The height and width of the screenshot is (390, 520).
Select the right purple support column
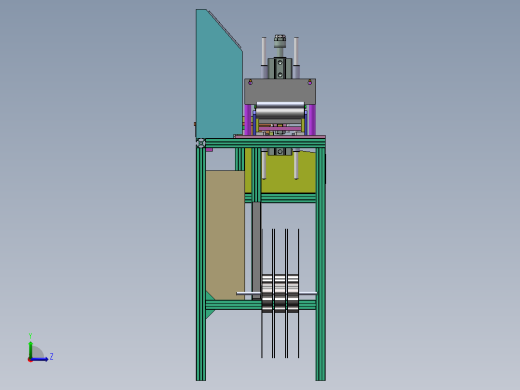(311, 120)
